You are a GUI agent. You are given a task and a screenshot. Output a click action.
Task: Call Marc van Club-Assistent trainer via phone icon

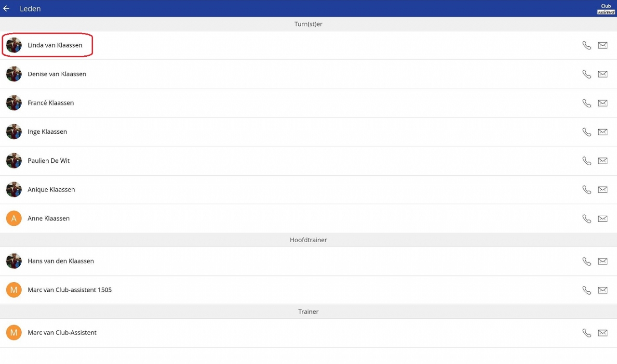587,333
